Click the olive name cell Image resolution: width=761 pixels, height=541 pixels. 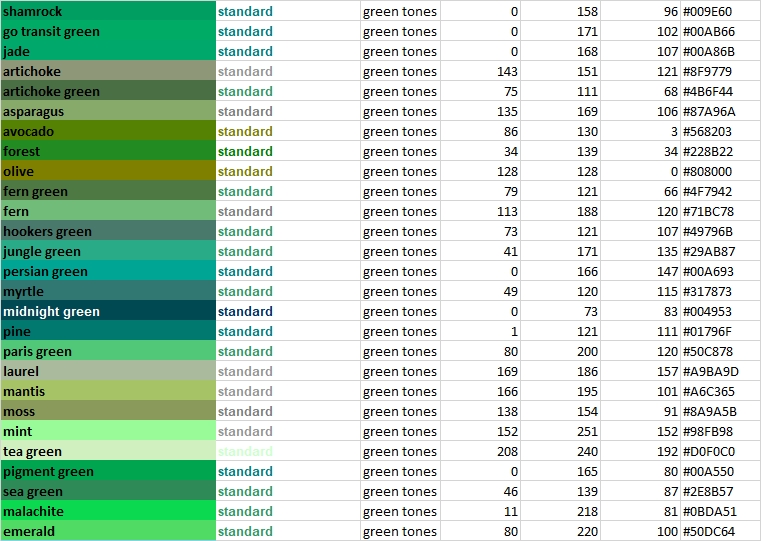pyautogui.click(x=108, y=171)
